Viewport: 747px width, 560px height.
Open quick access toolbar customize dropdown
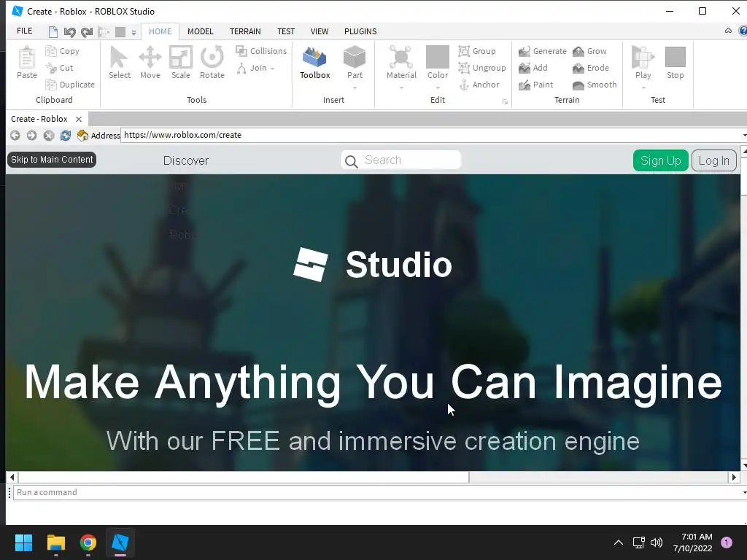[x=134, y=32]
